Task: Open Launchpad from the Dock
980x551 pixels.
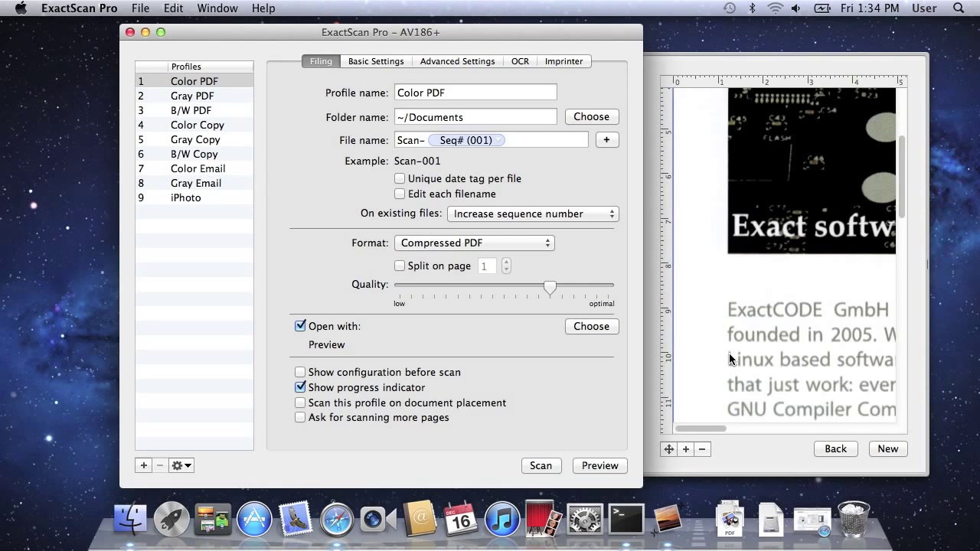Action: point(171,520)
